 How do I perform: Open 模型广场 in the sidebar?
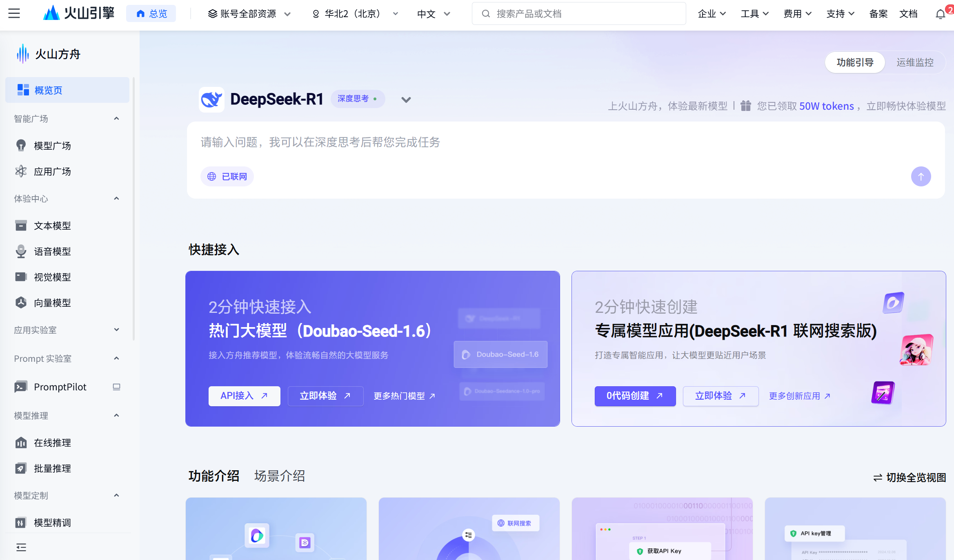[x=52, y=146]
